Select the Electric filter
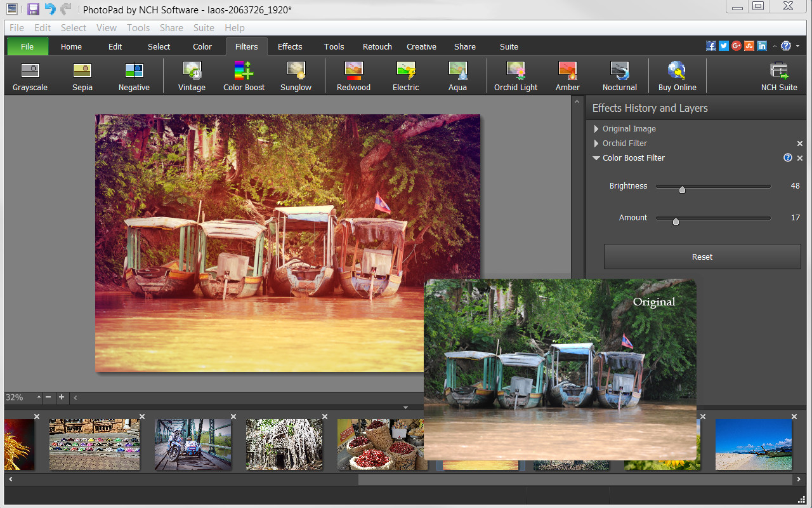Image resolution: width=812 pixels, height=508 pixels. tap(405, 75)
